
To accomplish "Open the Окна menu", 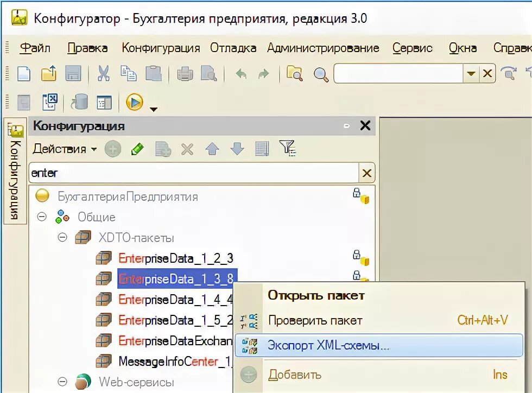I will [463, 48].
